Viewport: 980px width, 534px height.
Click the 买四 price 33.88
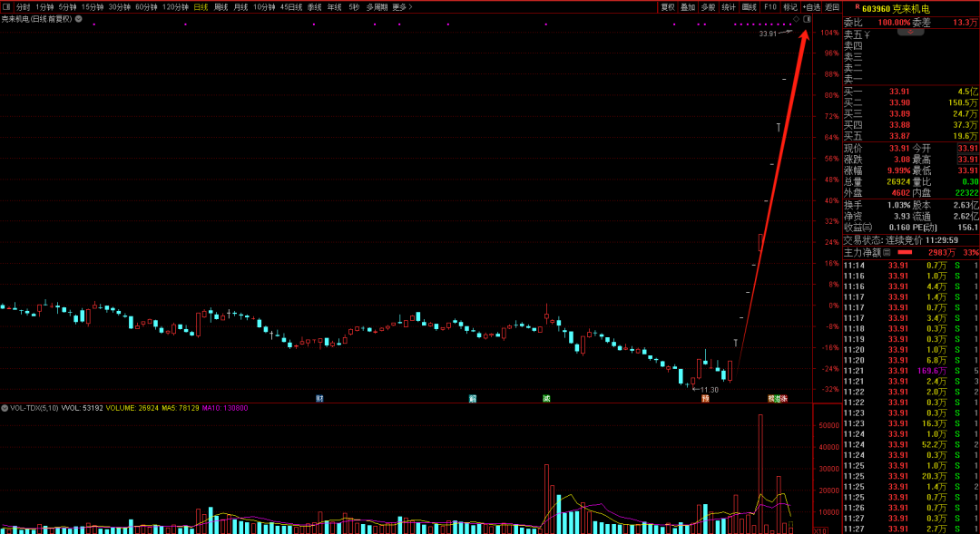point(899,125)
